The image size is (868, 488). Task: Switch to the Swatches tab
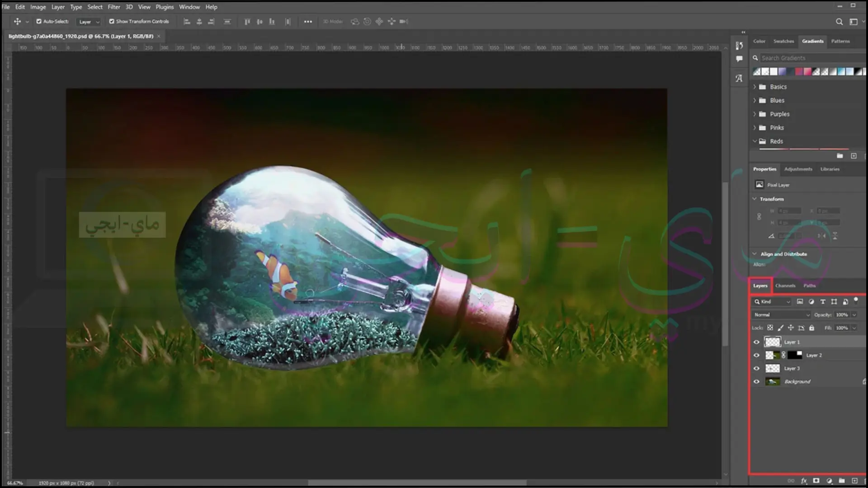(x=783, y=41)
